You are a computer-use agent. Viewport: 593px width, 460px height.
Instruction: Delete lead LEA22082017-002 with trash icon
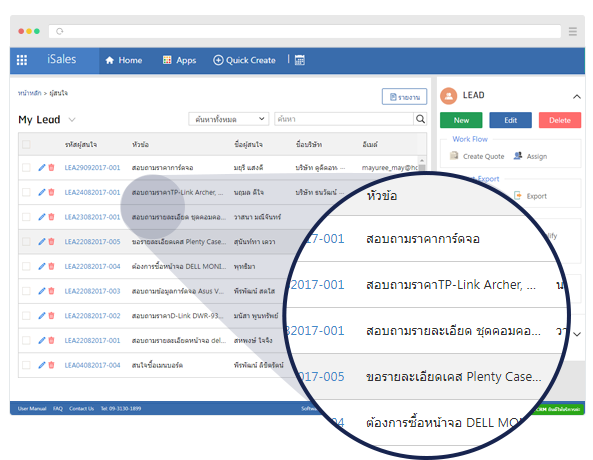[x=51, y=315]
